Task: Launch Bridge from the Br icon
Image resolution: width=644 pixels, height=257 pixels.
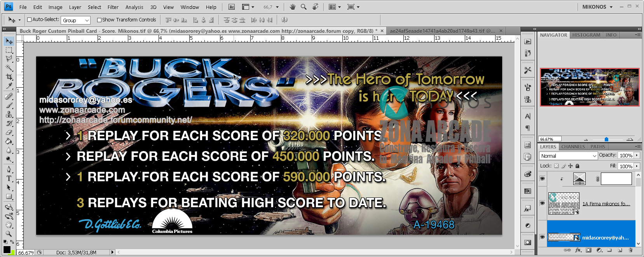Action: click(x=232, y=7)
